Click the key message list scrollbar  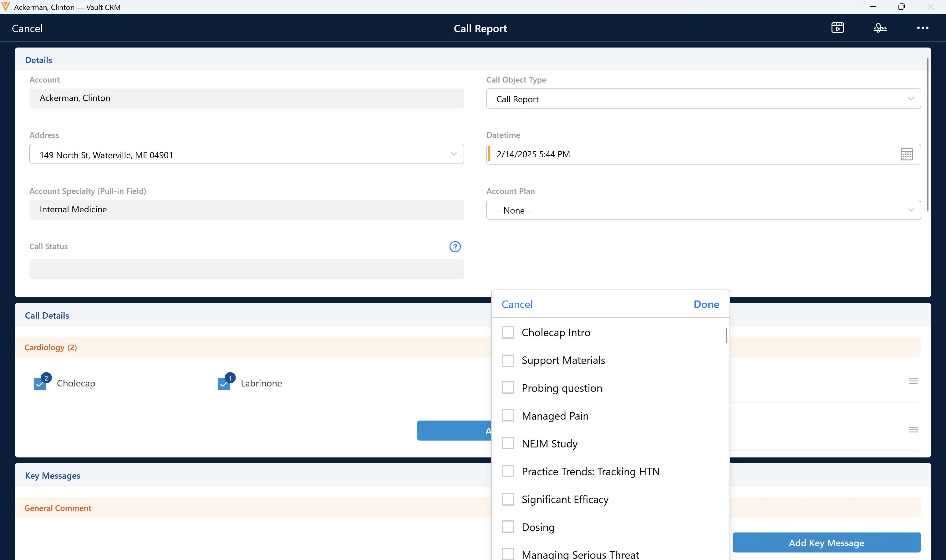[x=726, y=335]
